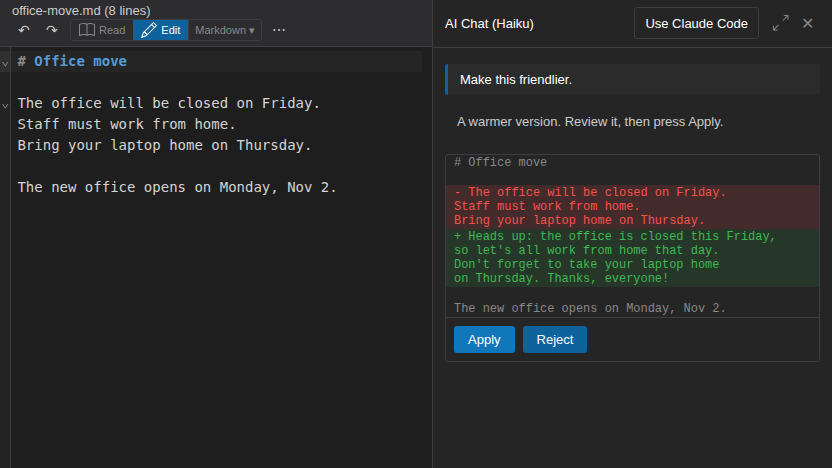Click diff preview line 'The new office opens on Monday, Nov 2.'
The width and height of the screenshot is (832, 468).
click(590, 308)
